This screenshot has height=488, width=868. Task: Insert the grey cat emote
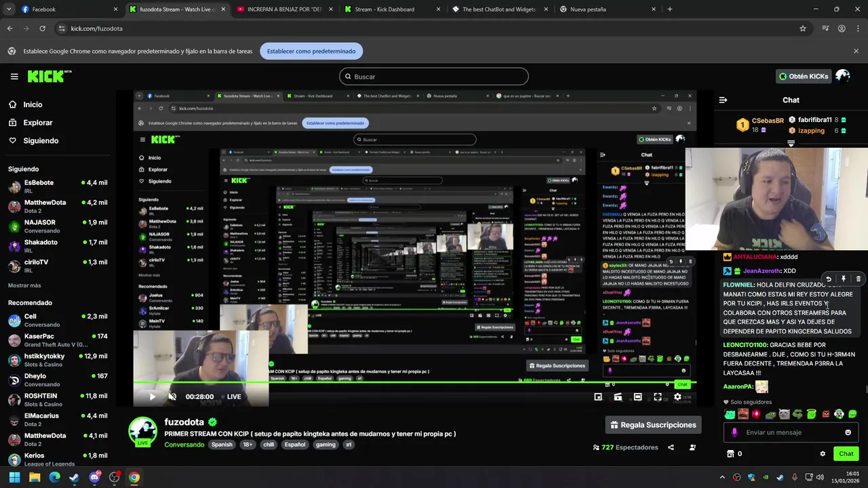coord(784,414)
